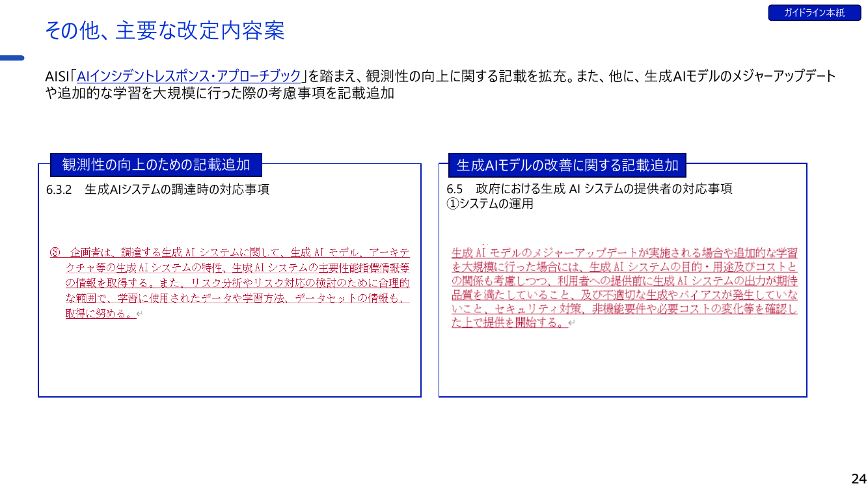The width and height of the screenshot is (868, 488).
Task: Click the ①システムの運用 line
Action: (490, 204)
